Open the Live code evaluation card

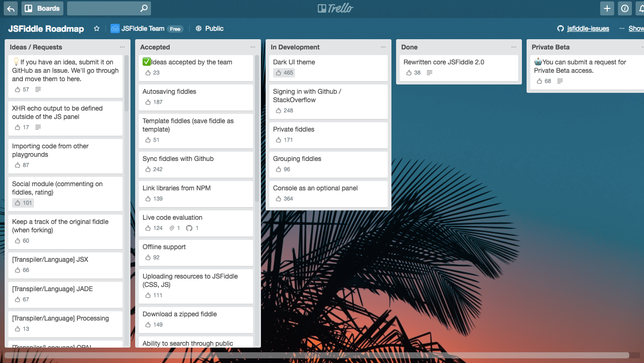(x=196, y=223)
